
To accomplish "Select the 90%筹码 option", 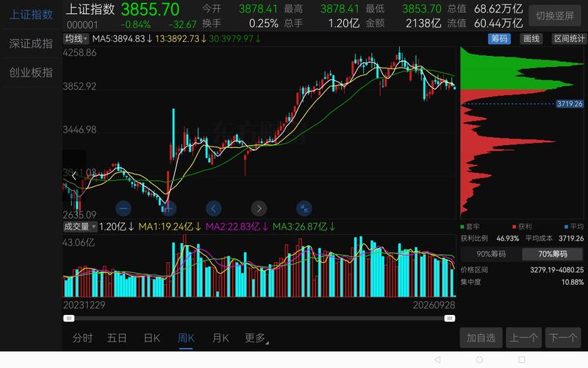I will pyautogui.click(x=491, y=254).
